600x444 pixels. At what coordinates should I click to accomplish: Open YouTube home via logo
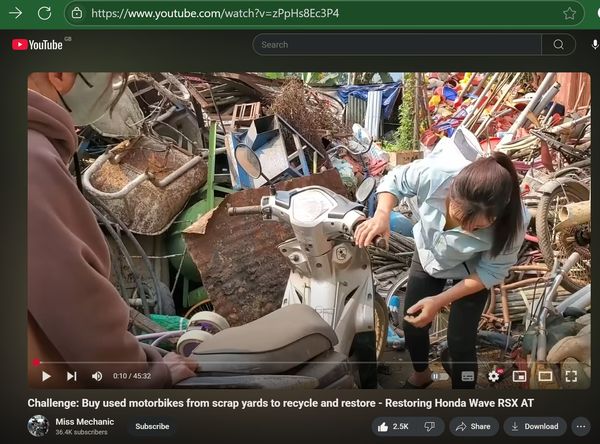click(37, 45)
